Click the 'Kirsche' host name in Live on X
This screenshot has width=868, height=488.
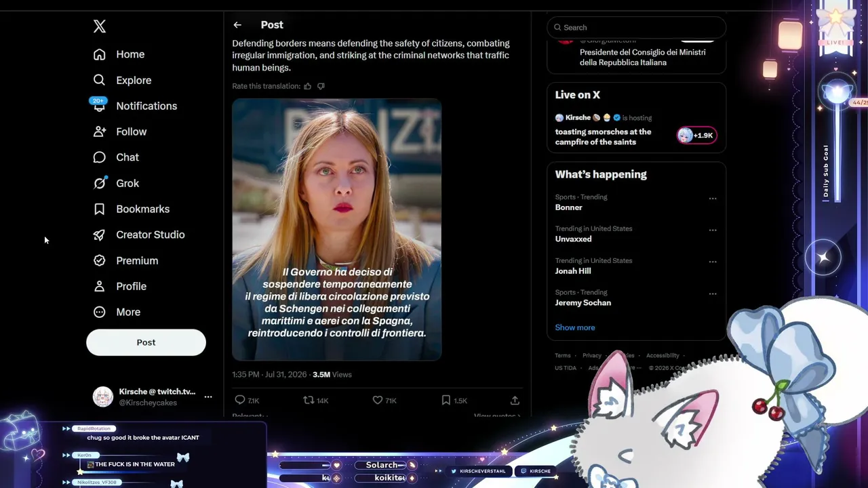[x=578, y=117]
